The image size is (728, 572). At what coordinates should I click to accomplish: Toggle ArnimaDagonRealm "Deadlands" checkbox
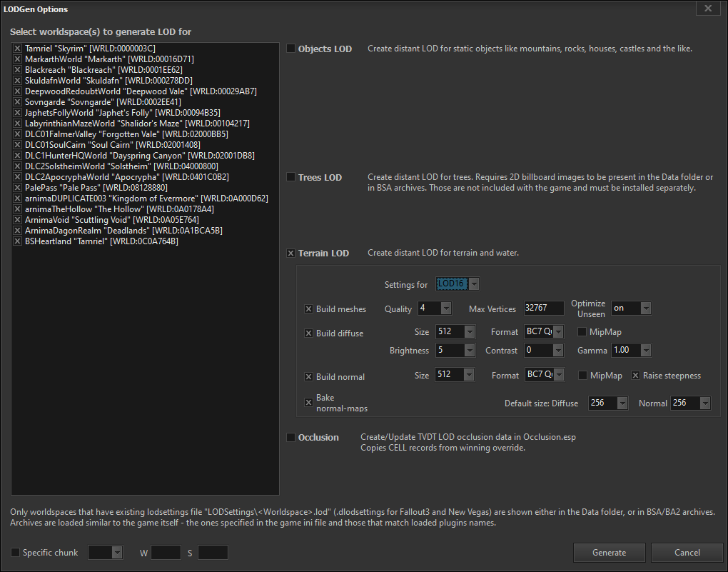[x=17, y=231]
